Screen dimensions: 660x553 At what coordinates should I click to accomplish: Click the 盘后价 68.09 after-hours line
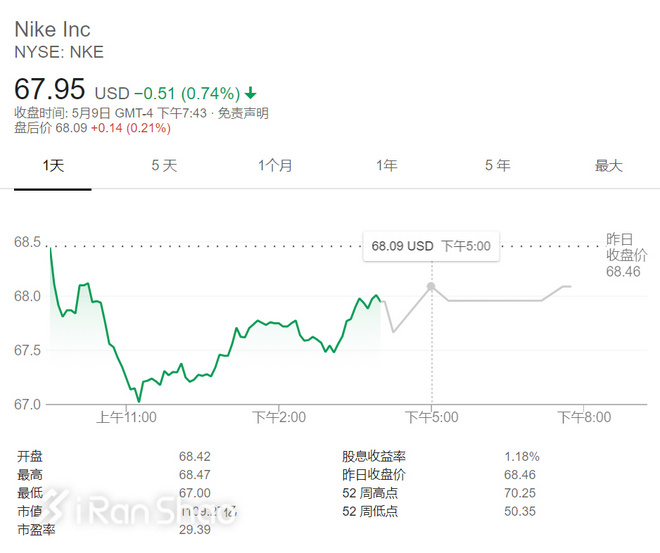point(93,128)
